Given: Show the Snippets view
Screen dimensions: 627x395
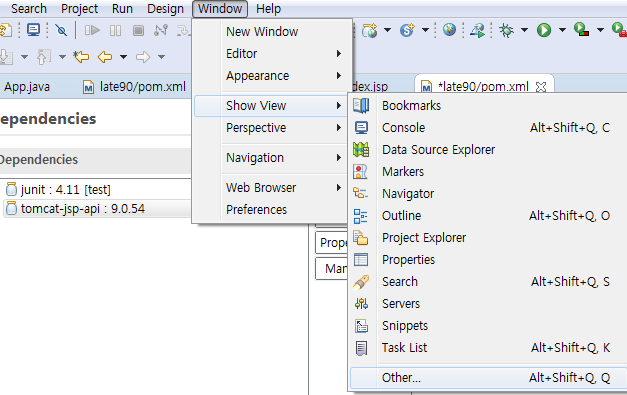Looking at the screenshot, I should [488, 325].
